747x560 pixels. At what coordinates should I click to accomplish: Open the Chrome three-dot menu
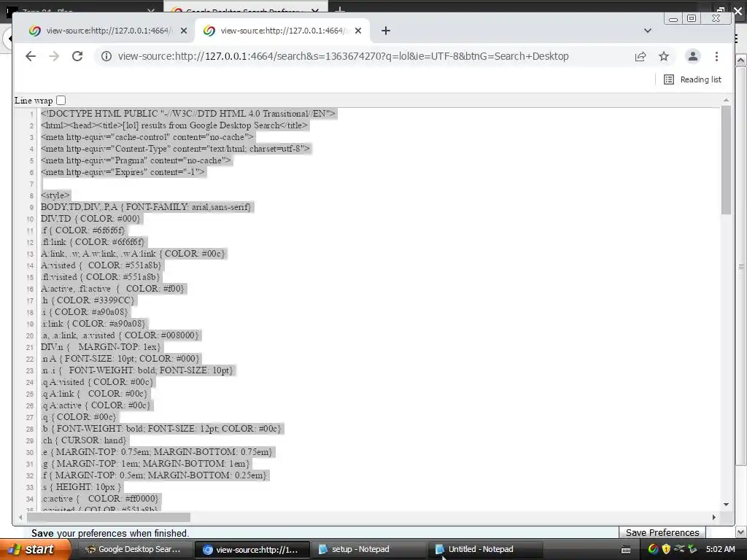716,56
